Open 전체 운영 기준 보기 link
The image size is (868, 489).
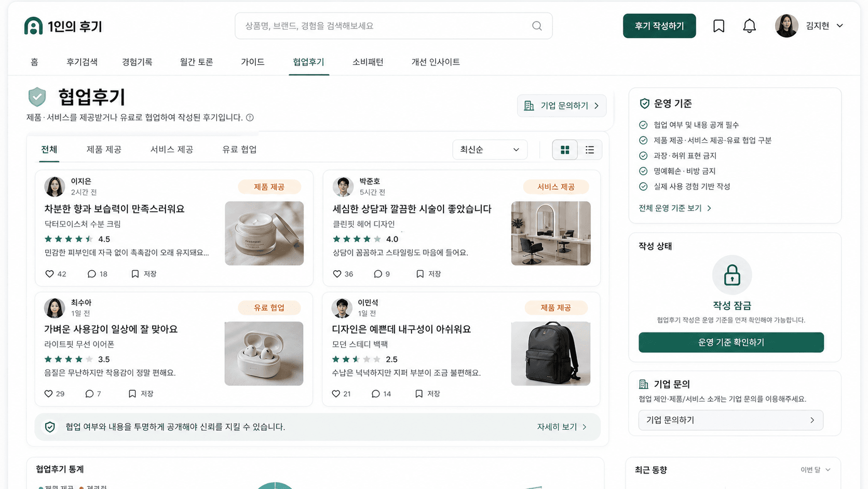(x=675, y=208)
